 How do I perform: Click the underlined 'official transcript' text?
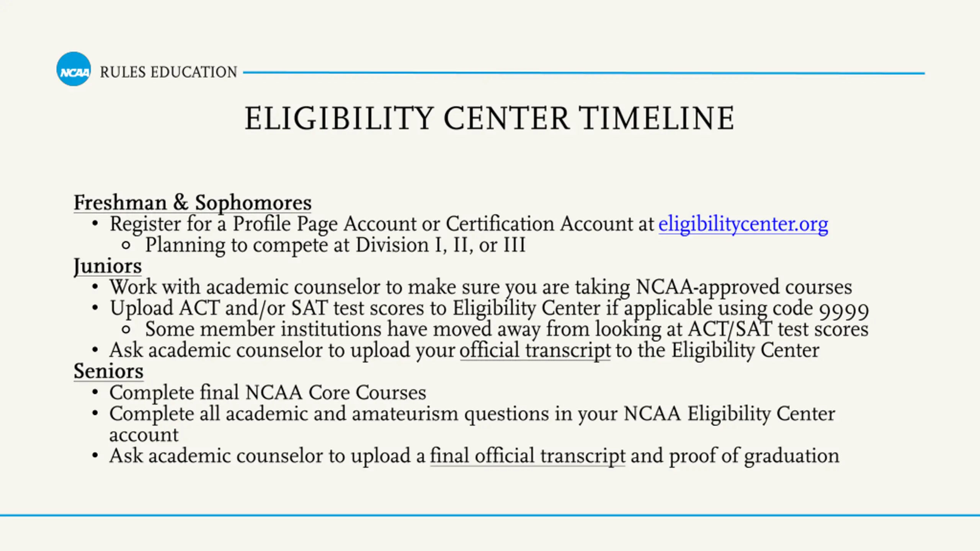535,351
